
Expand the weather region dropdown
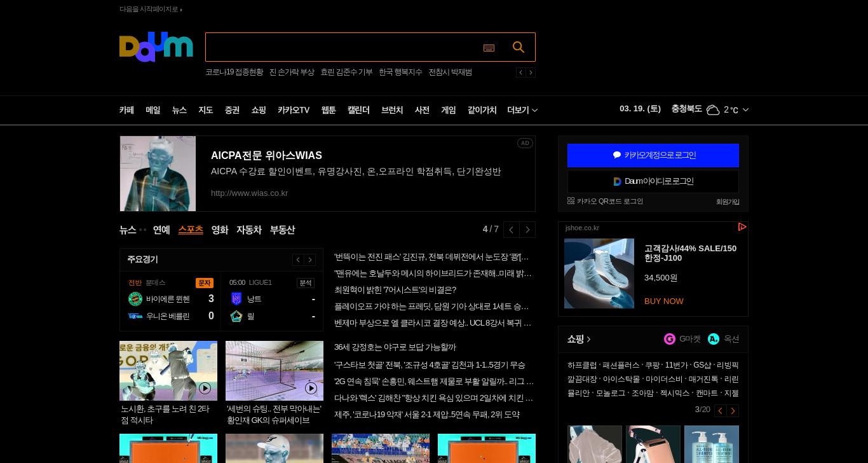point(745,110)
